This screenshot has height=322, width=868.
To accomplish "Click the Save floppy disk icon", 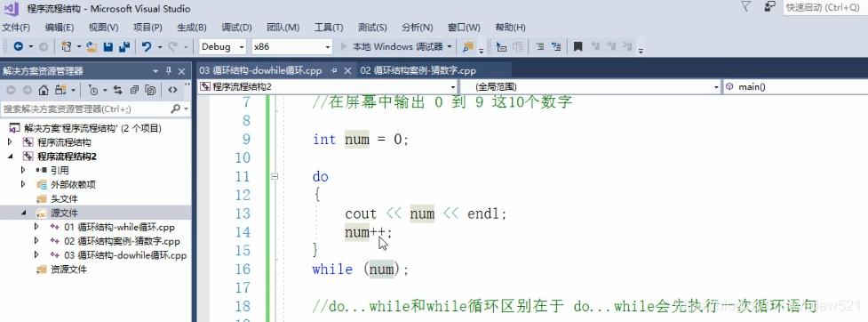I will point(108,47).
